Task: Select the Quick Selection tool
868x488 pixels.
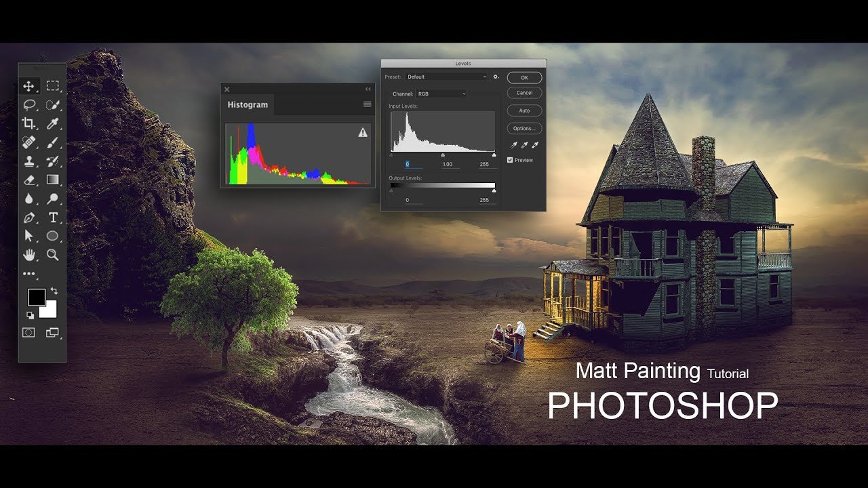Action: 52,105
